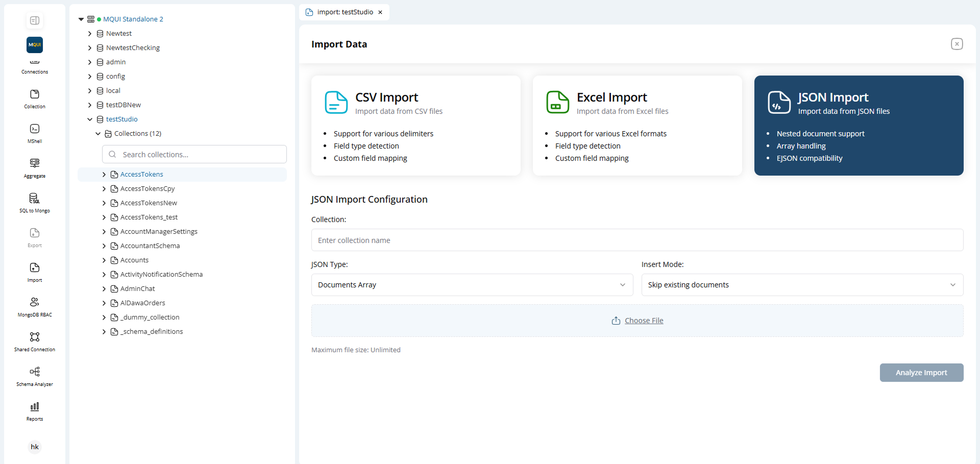The image size is (980, 464).
Task: Launch the Schema Analyzer
Action: pos(34,375)
